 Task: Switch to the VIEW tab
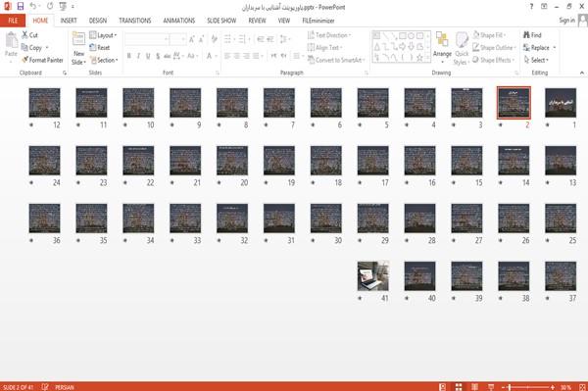point(284,21)
